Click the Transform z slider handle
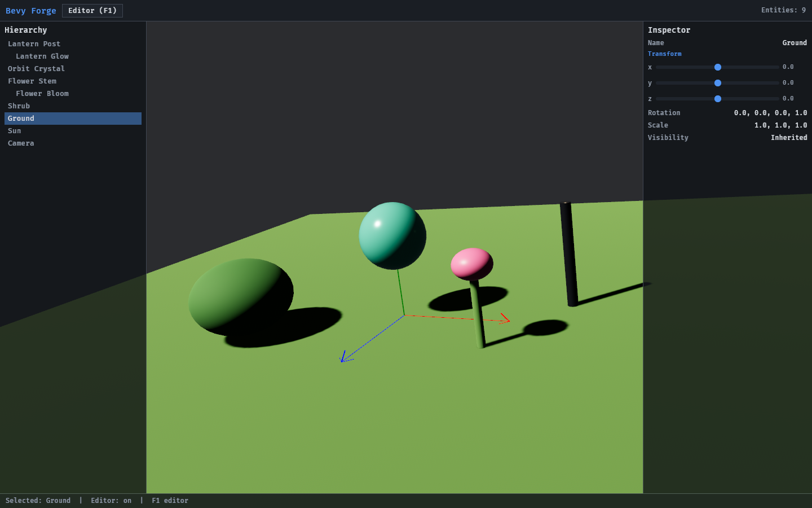 [x=718, y=99]
